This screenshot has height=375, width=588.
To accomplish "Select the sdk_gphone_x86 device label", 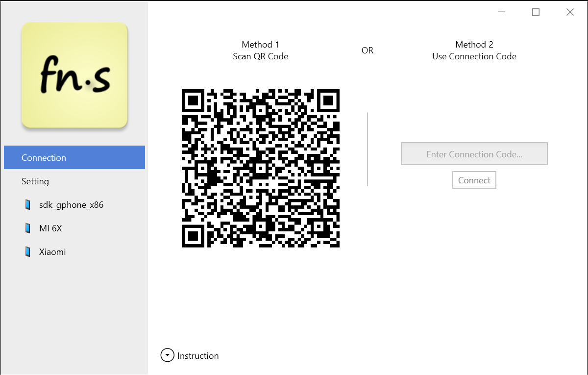I will point(71,205).
